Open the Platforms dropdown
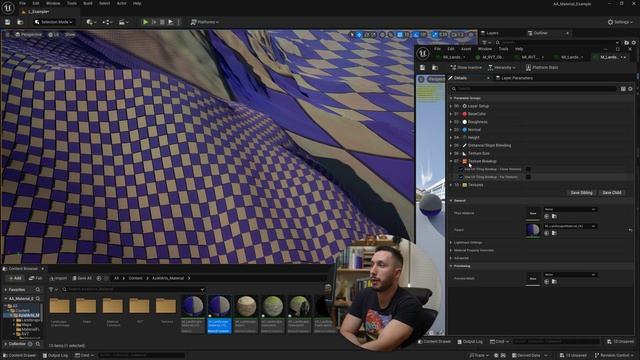The image size is (640, 360). pyautogui.click(x=204, y=22)
